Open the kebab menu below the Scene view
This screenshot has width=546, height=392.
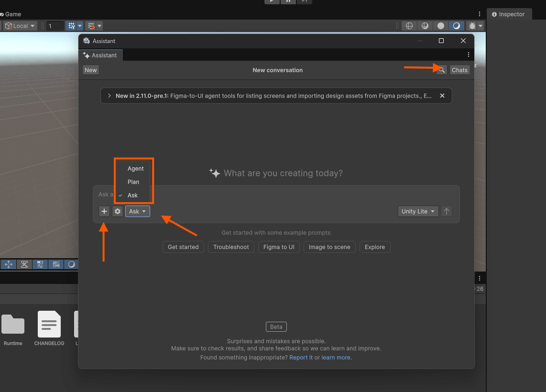pyautogui.click(x=480, y=278)
